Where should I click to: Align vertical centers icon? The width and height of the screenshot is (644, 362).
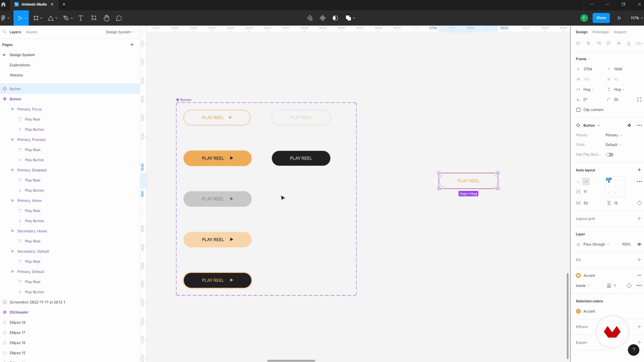[619, 43]
